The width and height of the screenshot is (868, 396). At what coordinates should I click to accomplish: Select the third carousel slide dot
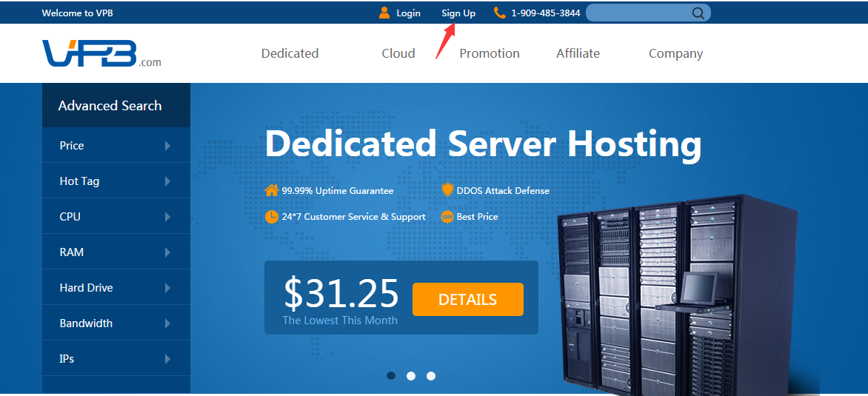pos(431,376)
